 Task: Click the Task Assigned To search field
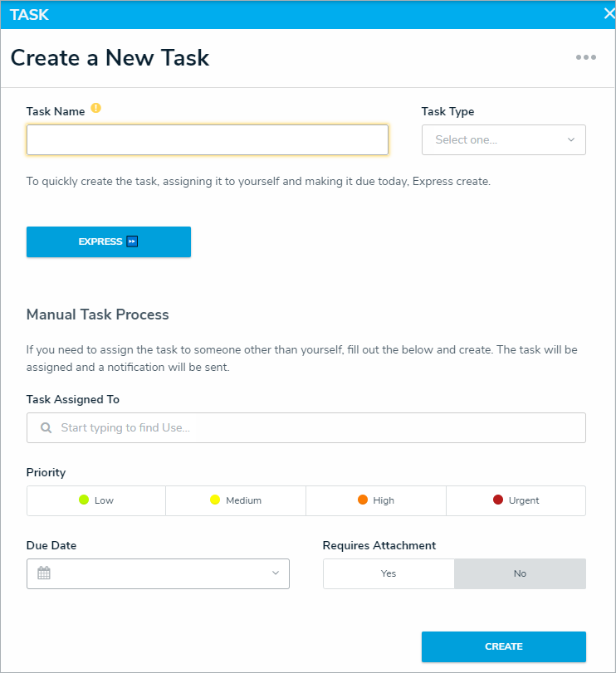tap(315, 428)
